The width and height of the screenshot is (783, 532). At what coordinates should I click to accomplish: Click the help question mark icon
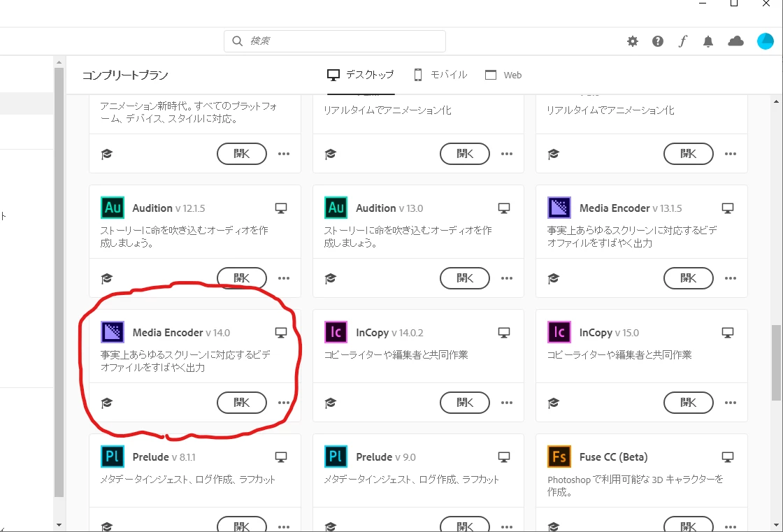658,41
